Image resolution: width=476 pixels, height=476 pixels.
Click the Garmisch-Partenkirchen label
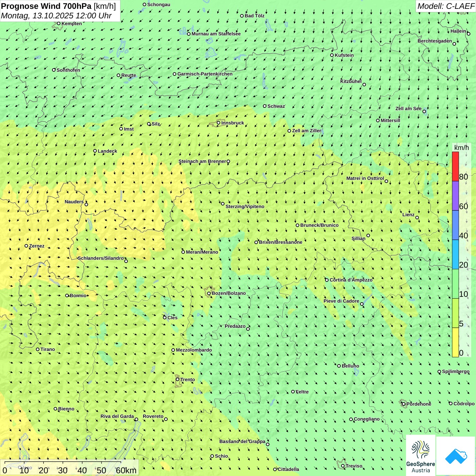pos(205,74)
